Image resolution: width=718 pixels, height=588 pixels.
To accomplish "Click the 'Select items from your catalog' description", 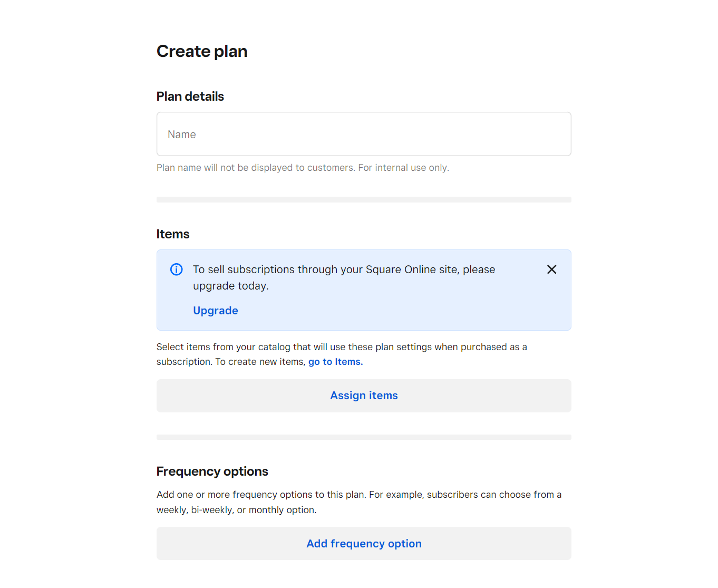I will click(342, 354).
